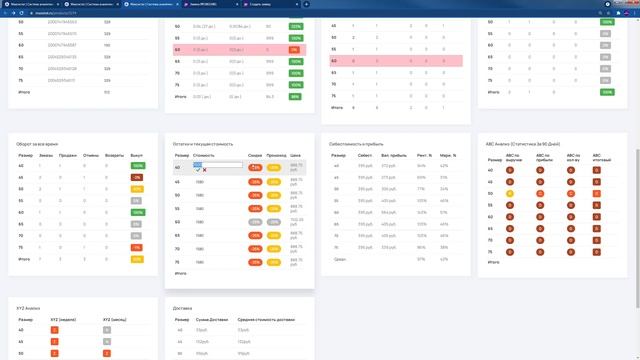The width and height of the screenshot is (640, 360).
Task: Go back using the browser back arrow
Action: point(5,13)
